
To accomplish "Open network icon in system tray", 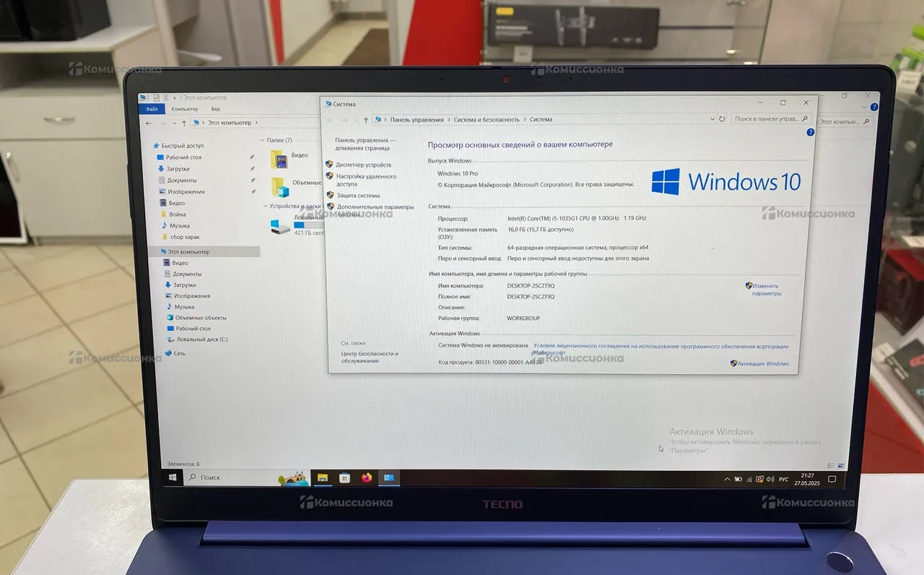I will [750, 479].
